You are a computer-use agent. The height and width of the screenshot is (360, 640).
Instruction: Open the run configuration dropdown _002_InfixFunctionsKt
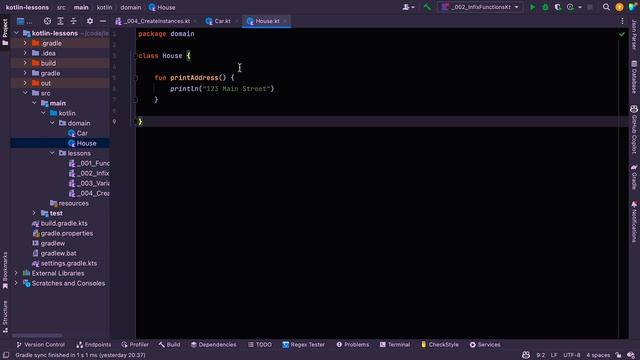tap(480, 7)
